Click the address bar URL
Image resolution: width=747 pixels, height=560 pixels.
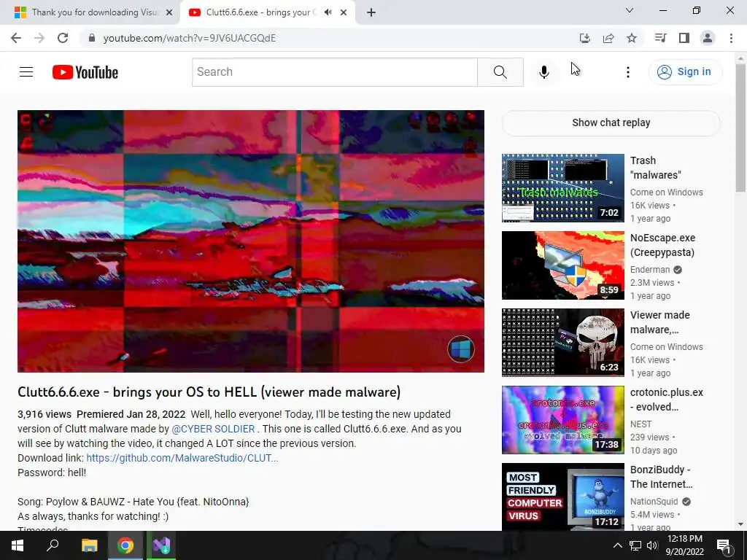tap(190, 38)
